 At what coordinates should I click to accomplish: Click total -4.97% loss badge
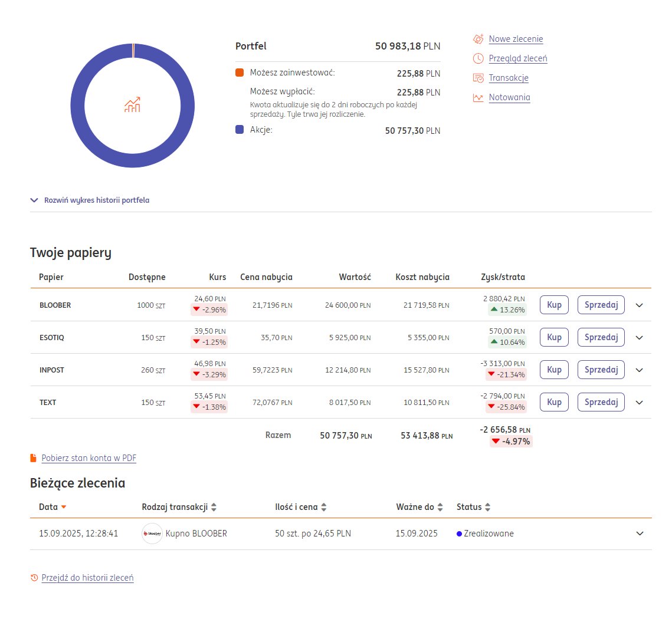point(512,442)
